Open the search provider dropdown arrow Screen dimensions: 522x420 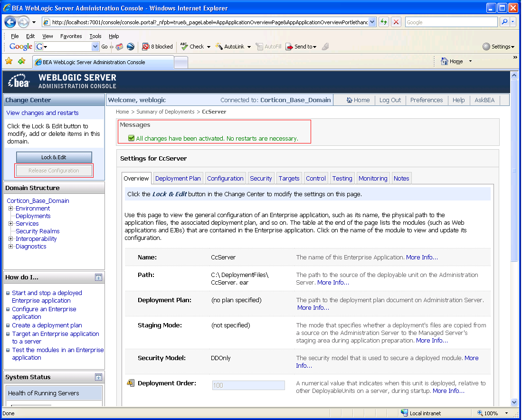513,22
